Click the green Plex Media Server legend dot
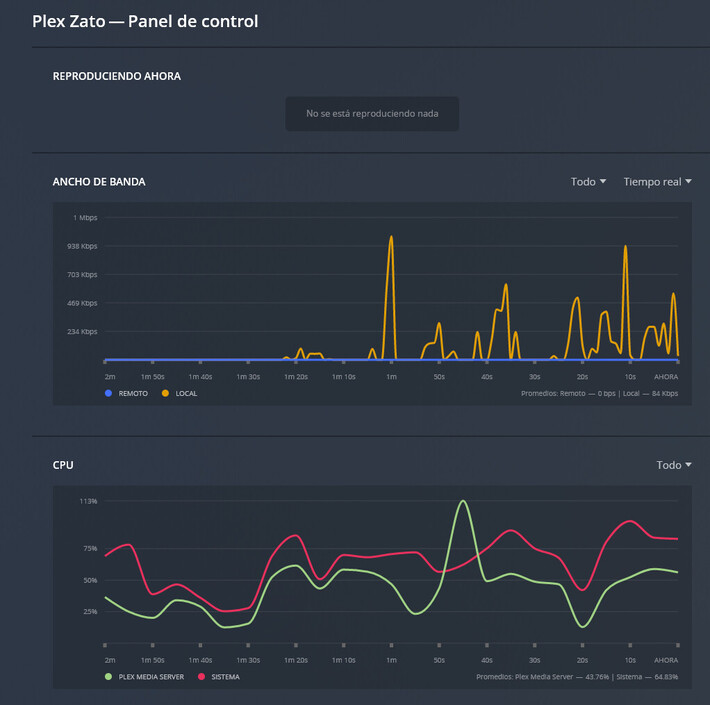710x705 pixels. pyautogui.click(x=108, y=676)
